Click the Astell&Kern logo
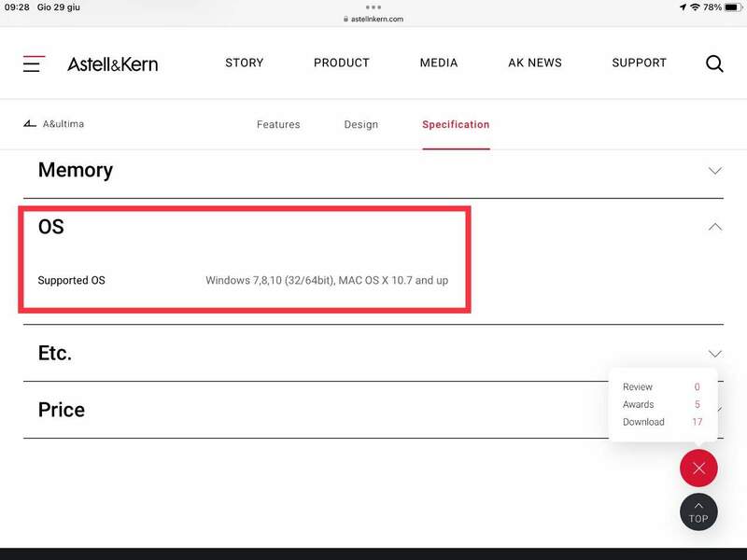 coord(112,63)
